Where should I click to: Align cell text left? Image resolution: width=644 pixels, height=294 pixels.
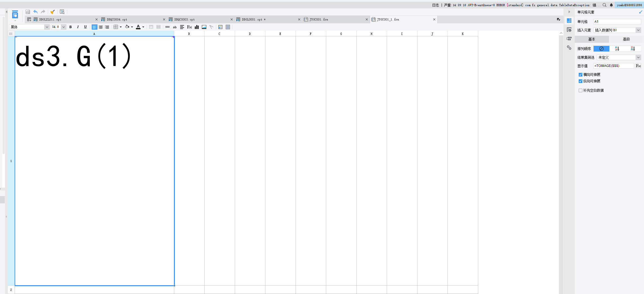94,27
